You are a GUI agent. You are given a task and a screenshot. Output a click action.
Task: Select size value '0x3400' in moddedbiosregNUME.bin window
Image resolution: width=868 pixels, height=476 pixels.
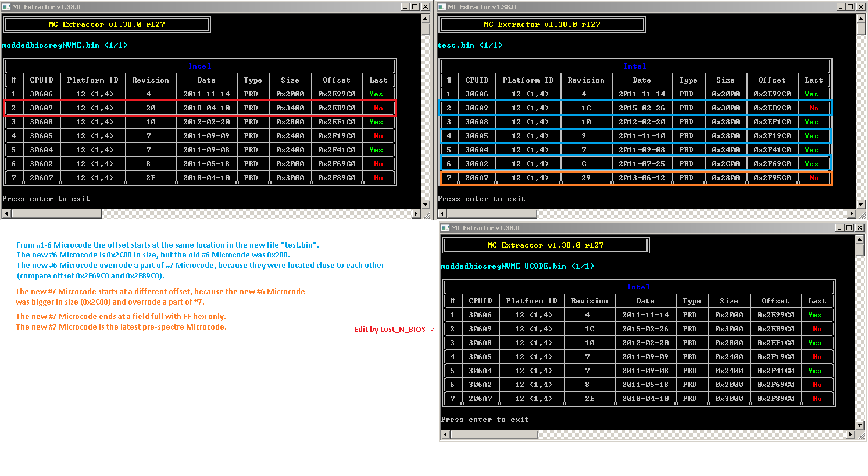pyautogui.click(x=290, y=108)
